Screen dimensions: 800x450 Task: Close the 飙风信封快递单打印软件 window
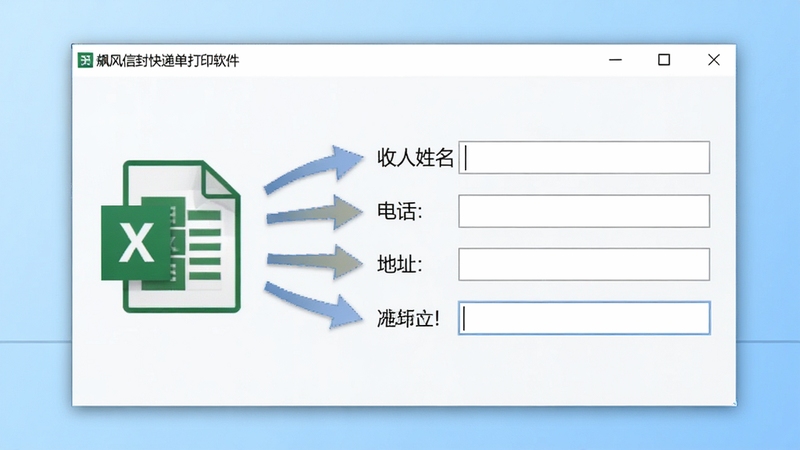coord(713,60)
